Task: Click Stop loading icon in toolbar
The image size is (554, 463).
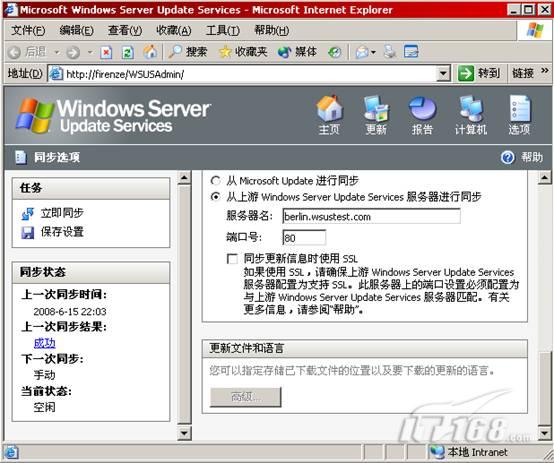Action: pos(106,53)
